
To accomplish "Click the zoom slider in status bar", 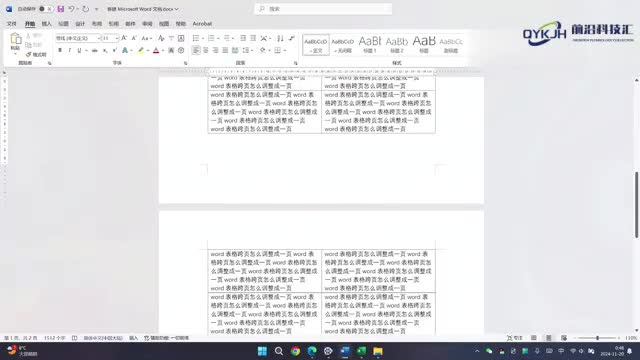I will point(597,338).
